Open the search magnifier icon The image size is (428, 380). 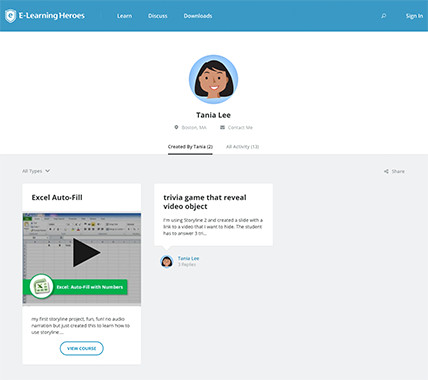click(384, 16)
